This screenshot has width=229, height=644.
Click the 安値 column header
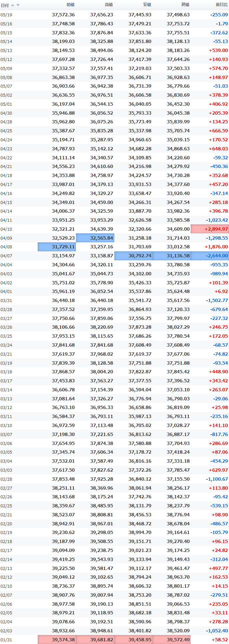point(147,5)
